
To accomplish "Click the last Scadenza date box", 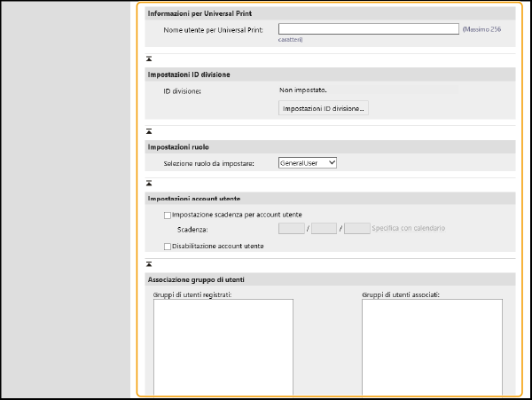I will tap(356, 229).
